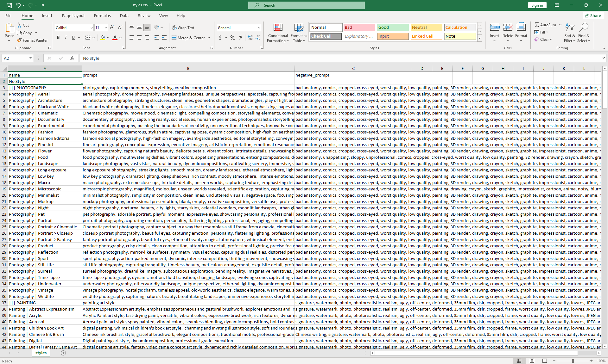The height and width of the screenshot is (364, 608).
Task: Click the Share button
Action: click(593, 15)
